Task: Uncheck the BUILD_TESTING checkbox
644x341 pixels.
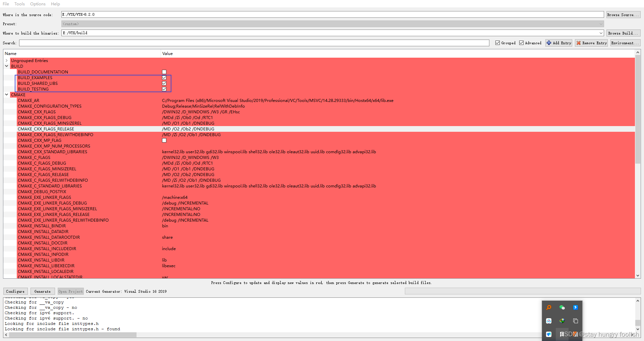Action: click(164, 89)
